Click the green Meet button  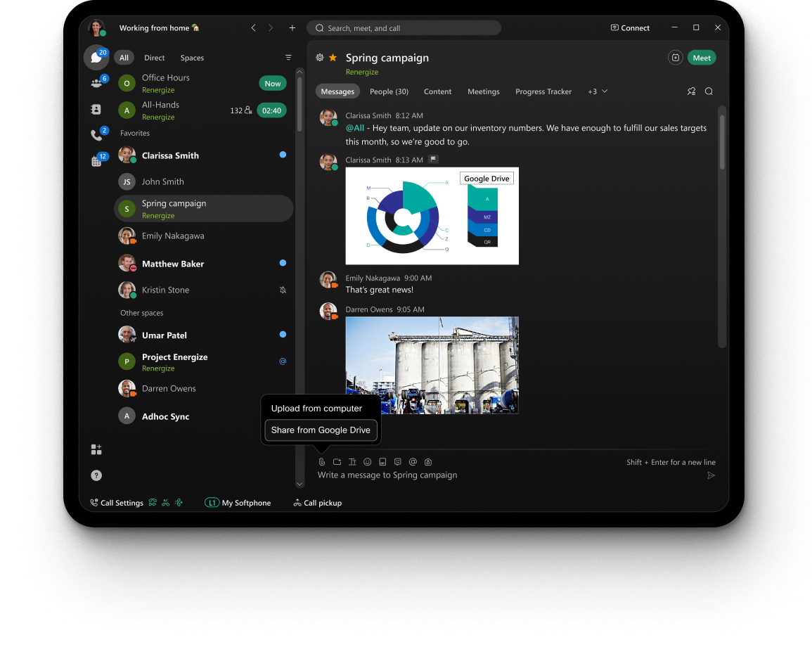702,58
